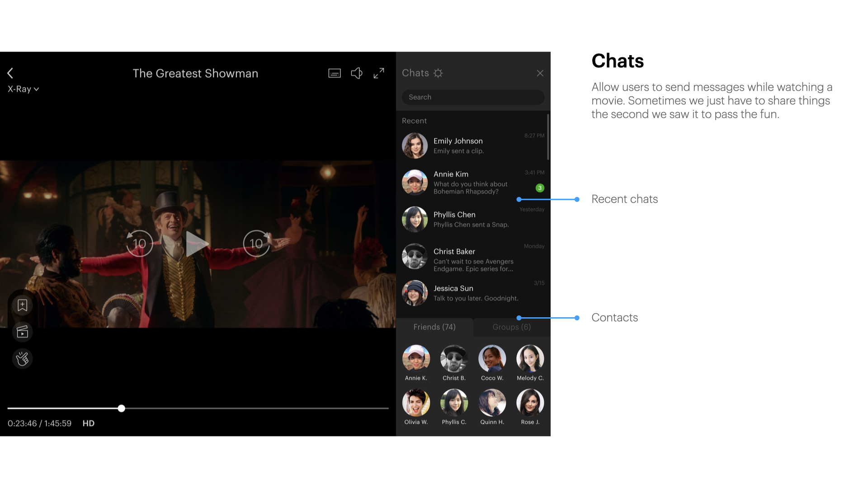Select contact Coco W.
This screenshot has width=868, height=488.
point(492,363)
